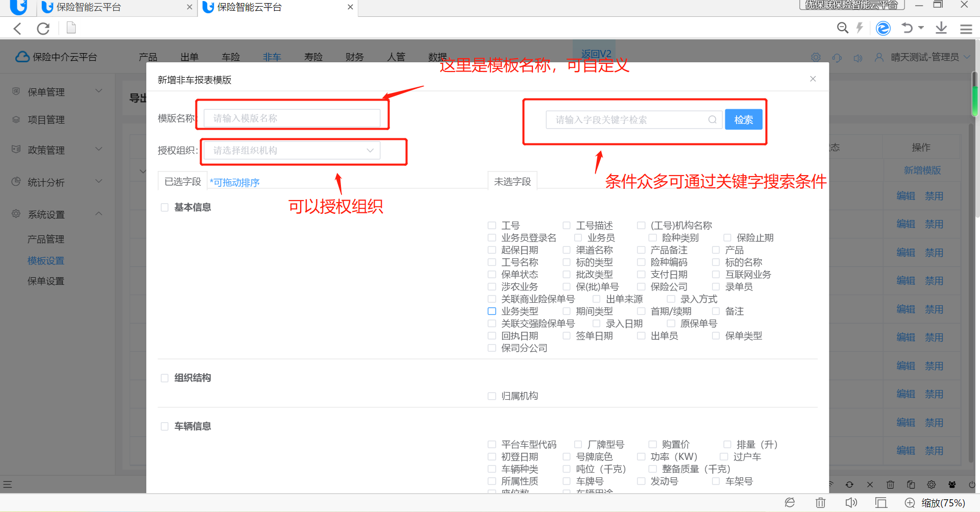Screen dimensions: 980x512
Task: Click the 新增模版 link
Action: point(922,170)
